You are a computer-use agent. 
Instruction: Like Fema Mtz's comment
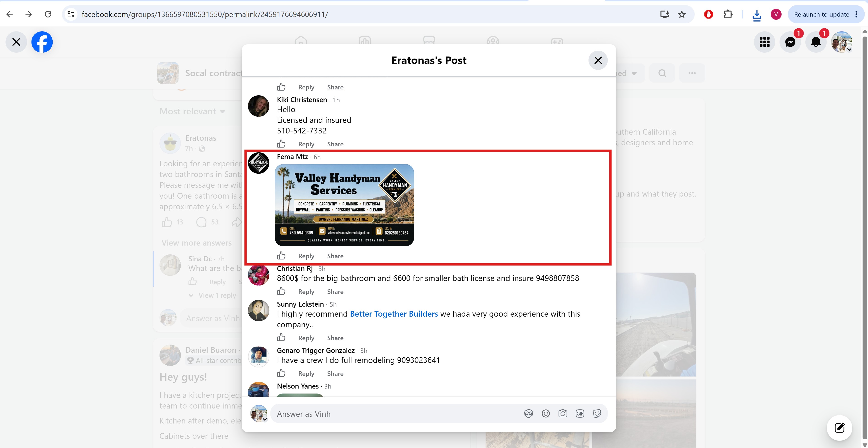pyautogui.click(x=281, y=256)
